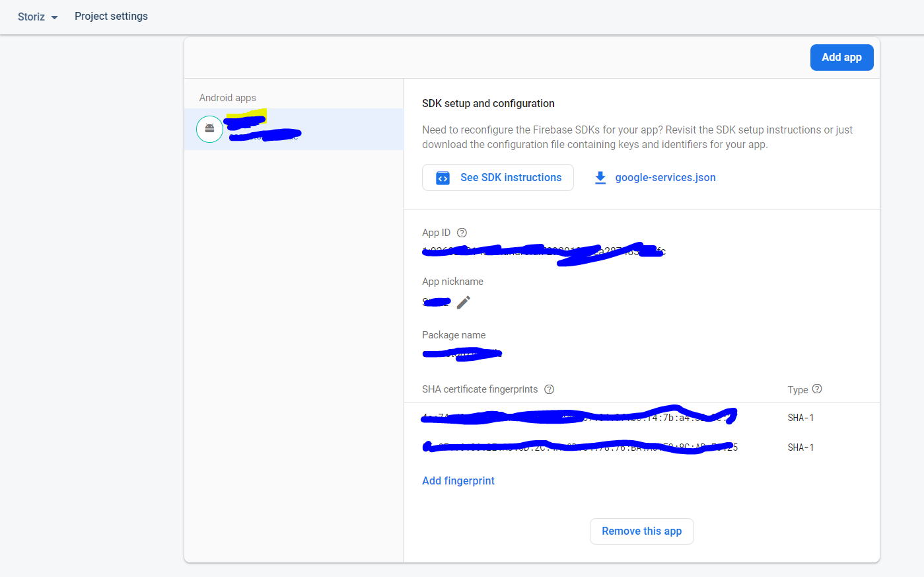
Task: Click the Android apps list header
Action: (x=227, y=97)
